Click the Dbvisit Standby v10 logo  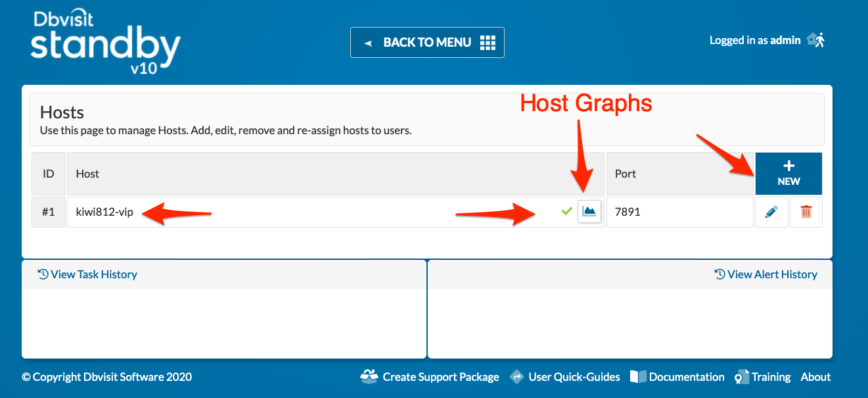pos(105,42)
